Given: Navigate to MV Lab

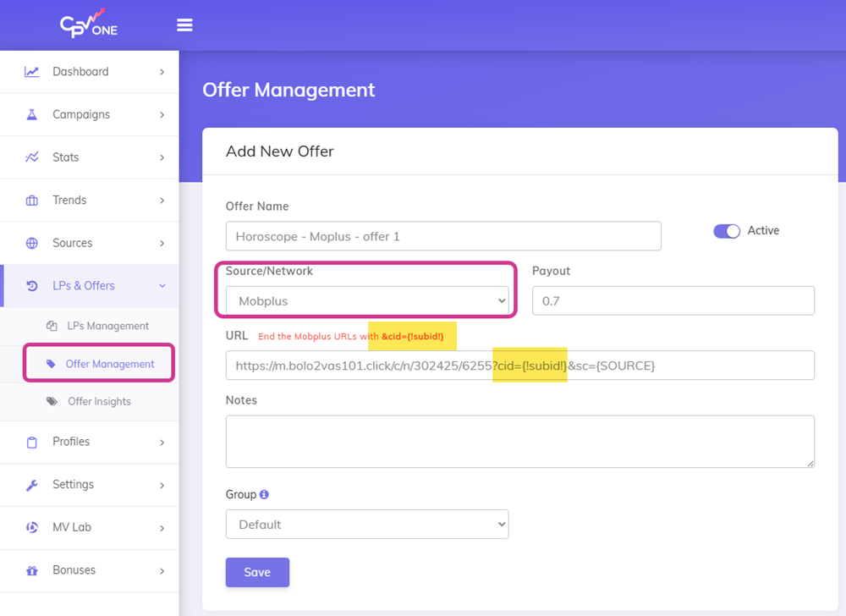Looking at the screenshot, I should tap(74, 527).
